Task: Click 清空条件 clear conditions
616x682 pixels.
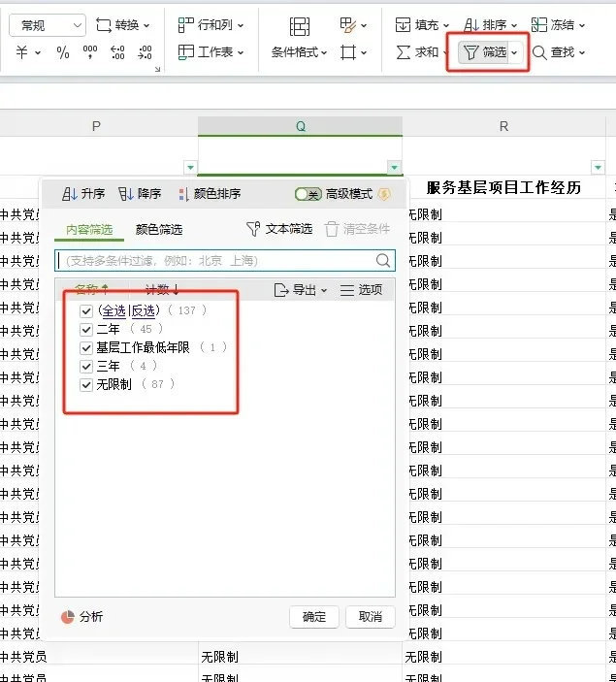Action: (358, 229)
